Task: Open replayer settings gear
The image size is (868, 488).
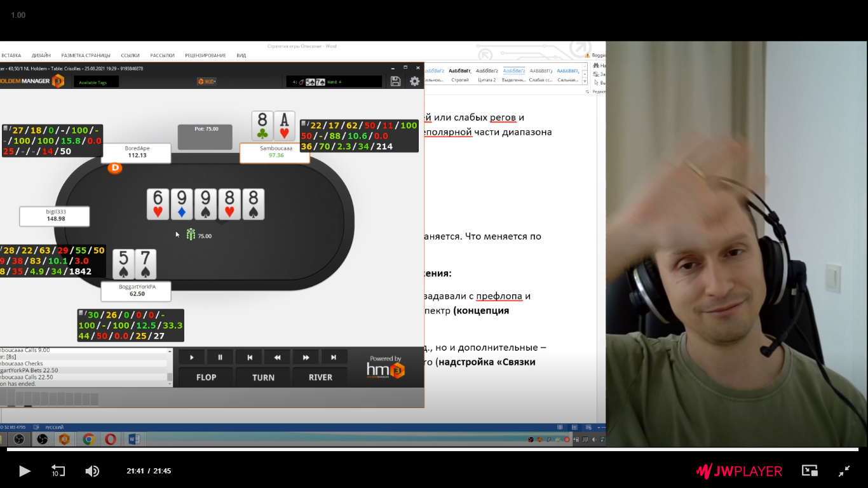Action: (x=414, y=81)
